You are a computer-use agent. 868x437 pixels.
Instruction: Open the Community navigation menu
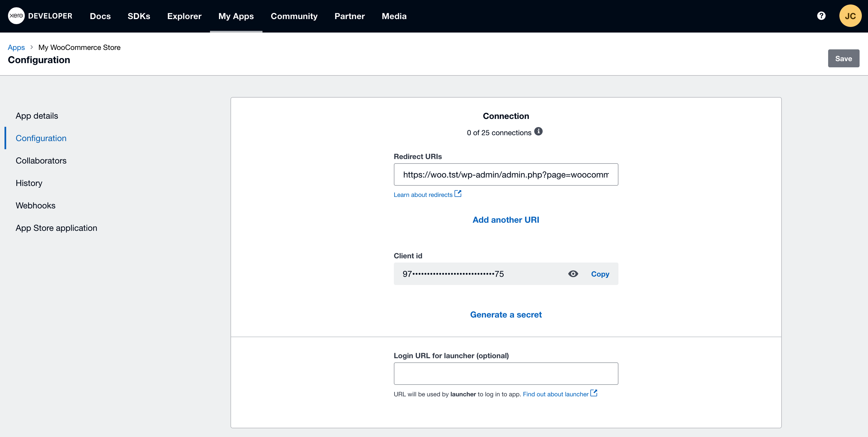294,16
